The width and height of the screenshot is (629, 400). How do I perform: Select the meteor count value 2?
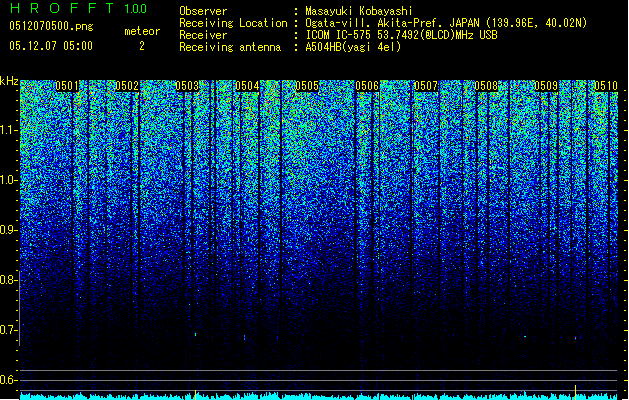142,46
